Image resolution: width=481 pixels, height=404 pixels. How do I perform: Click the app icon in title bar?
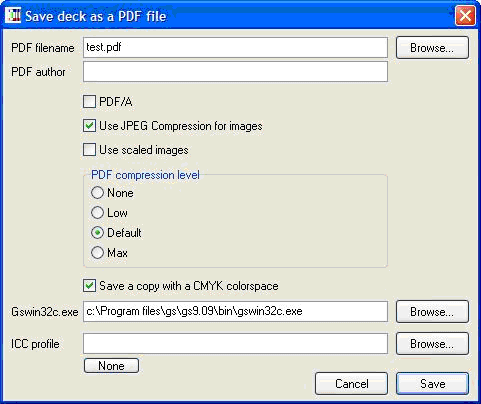click(x=14, y=16)
